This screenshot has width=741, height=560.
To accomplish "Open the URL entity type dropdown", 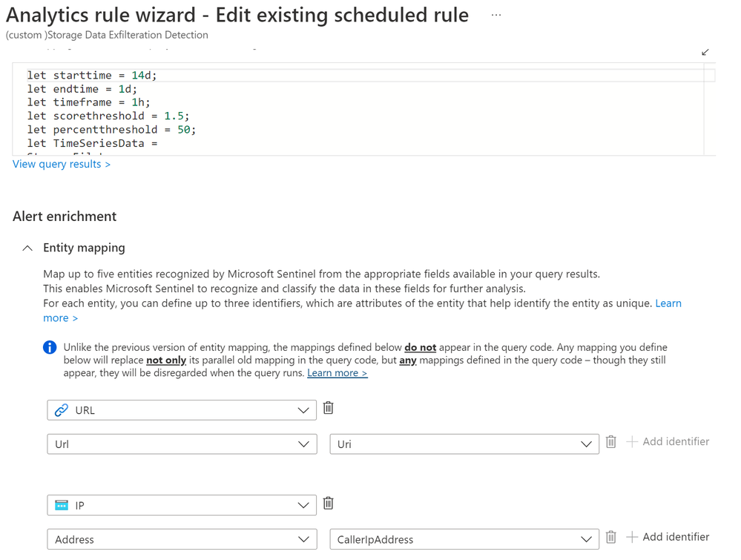I will (182, 410).
